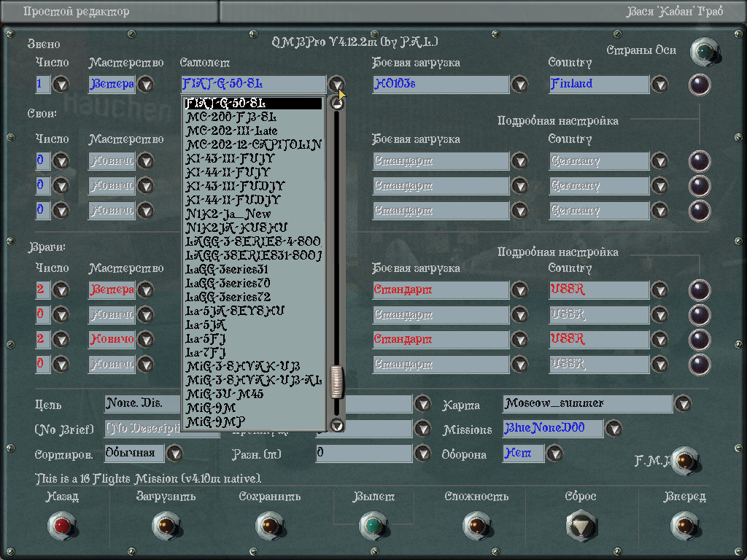Click the Простой редактор title tab
747x560 pixels.
[109, 12]
